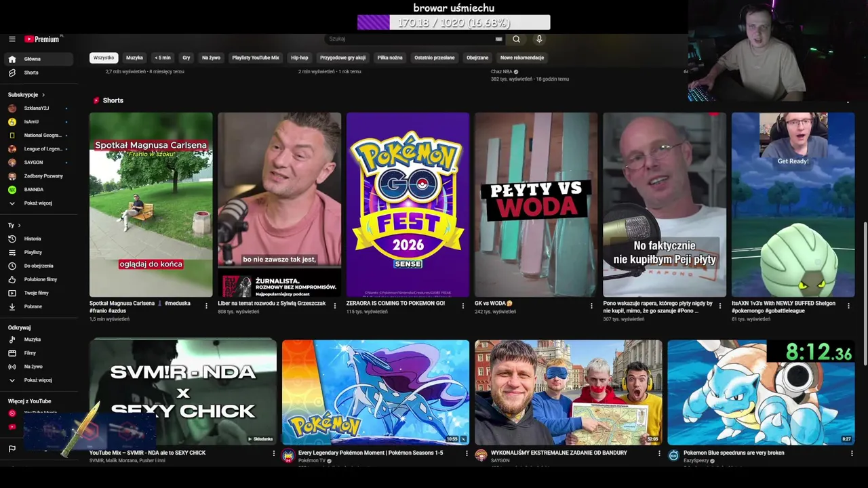Viewport: 868px width, 488px height.
Task: Play Pokemon GO Fest 2026 short thumbnail
Action: 408,205
